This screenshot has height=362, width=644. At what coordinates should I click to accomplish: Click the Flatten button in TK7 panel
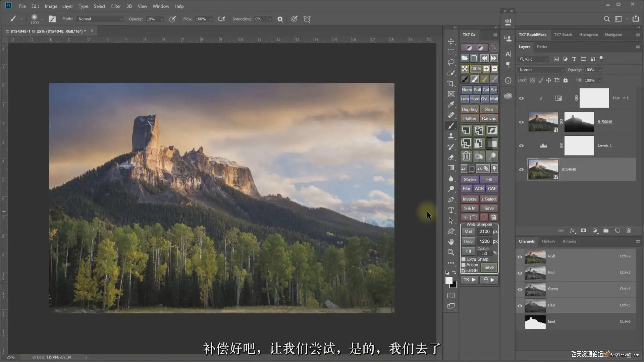tap(469, 118)
